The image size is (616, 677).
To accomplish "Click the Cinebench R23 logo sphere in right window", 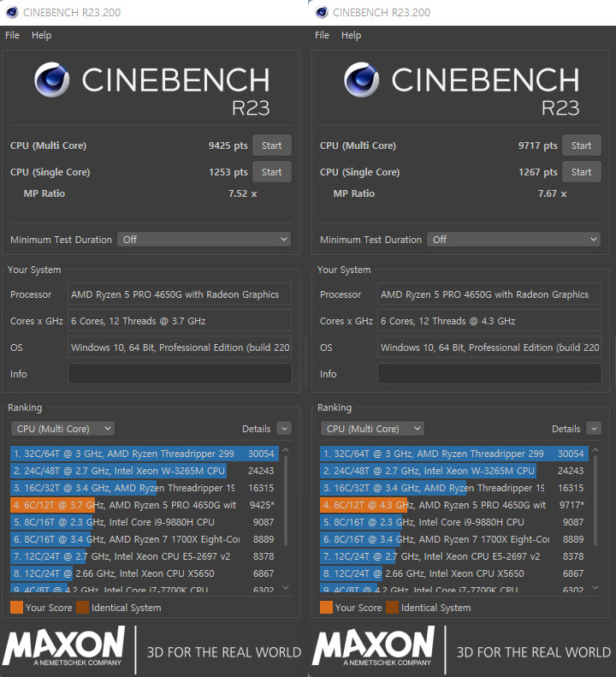I will tap(362, 80).
